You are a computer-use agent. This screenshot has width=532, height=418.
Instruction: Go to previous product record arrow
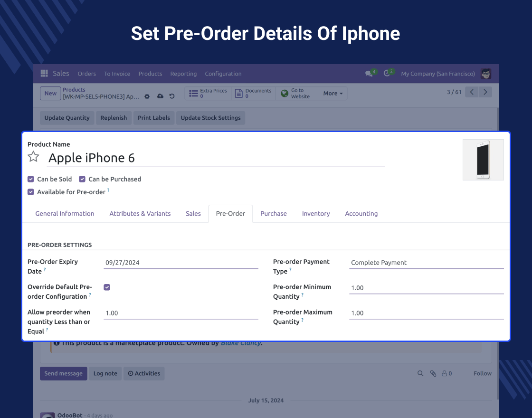[x=472, y=92]
